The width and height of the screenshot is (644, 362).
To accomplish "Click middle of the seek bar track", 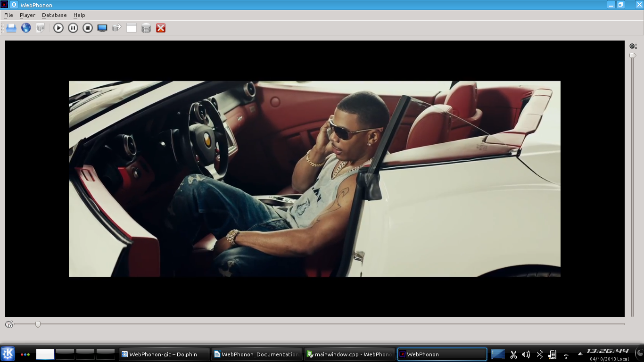I will pyautogui.click(x=319, y=324).
